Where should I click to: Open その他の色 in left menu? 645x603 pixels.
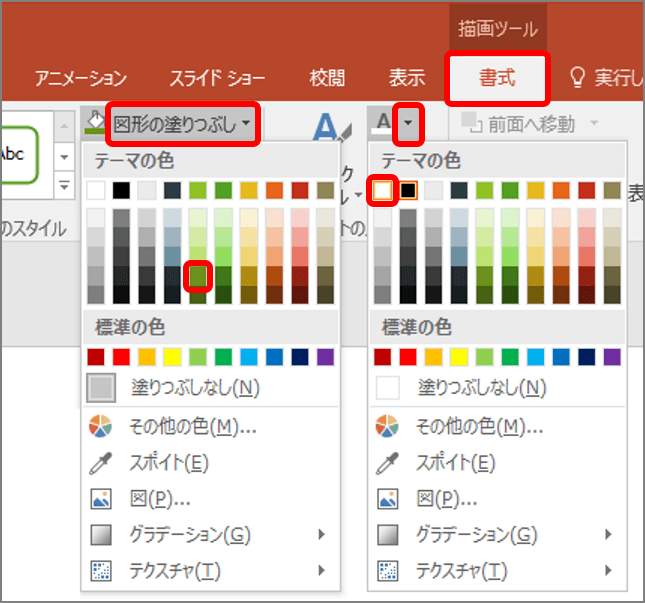[211, 427]
